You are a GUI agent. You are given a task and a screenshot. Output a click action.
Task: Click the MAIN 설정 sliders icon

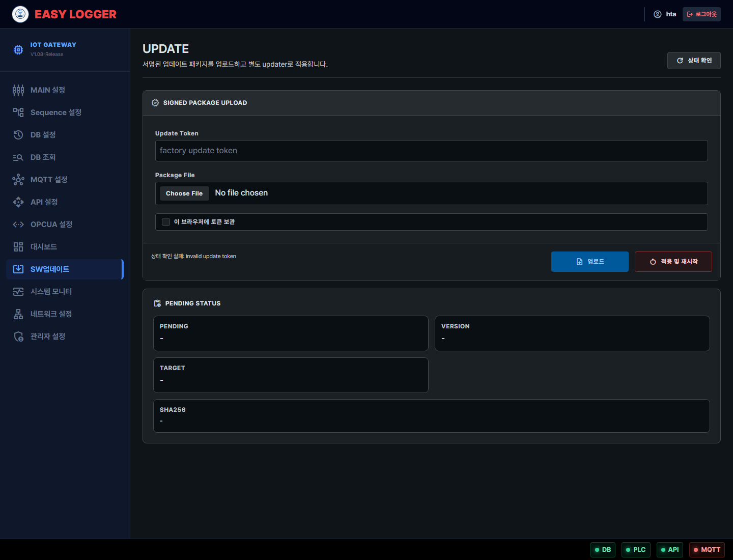point(18,90)
